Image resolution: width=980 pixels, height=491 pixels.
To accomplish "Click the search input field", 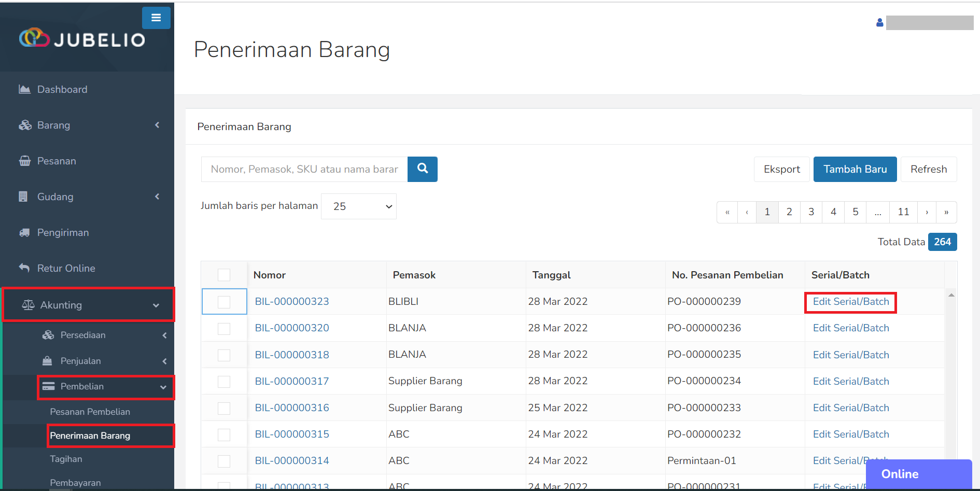I will pos(304,169).
